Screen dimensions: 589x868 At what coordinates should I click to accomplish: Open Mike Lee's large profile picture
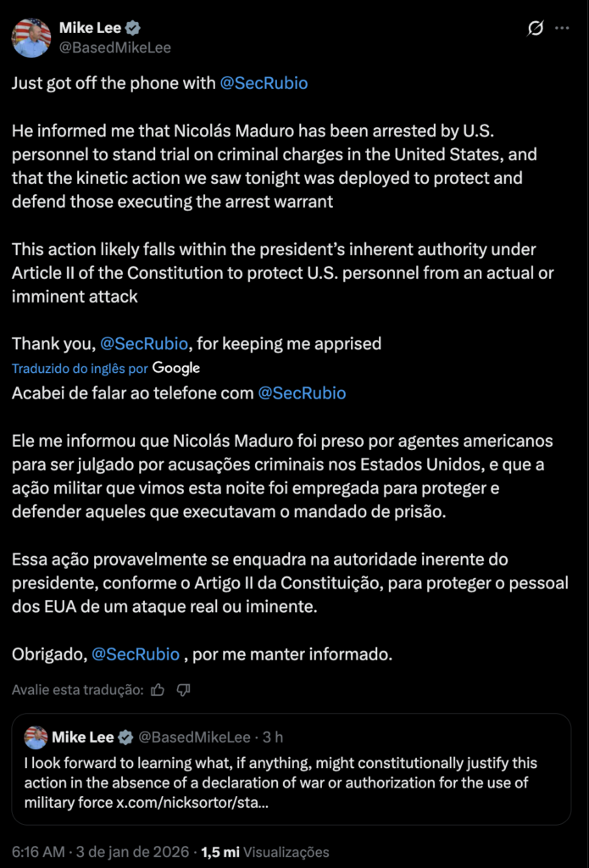(31, 37)
